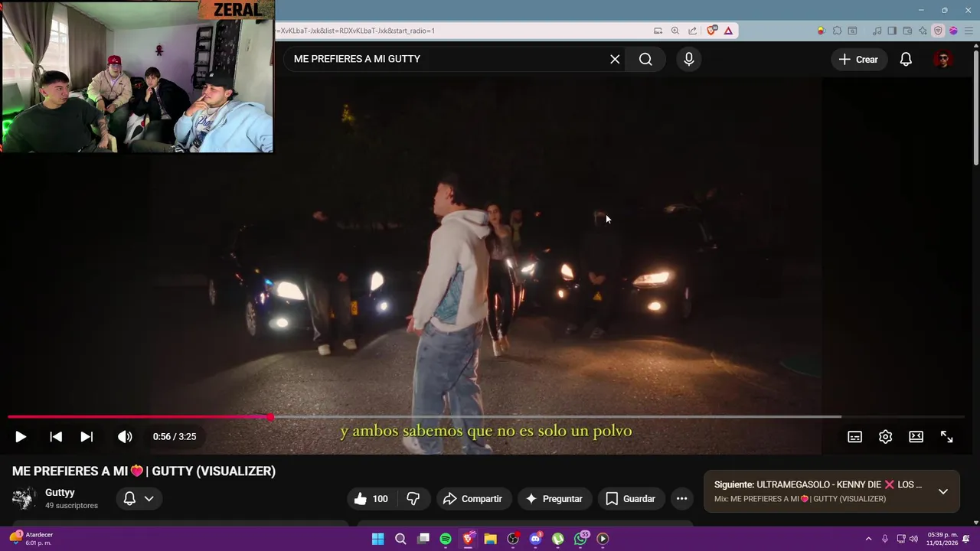Open the taskbar clock and date
The image size is (980, 551).
coord(942,539)
